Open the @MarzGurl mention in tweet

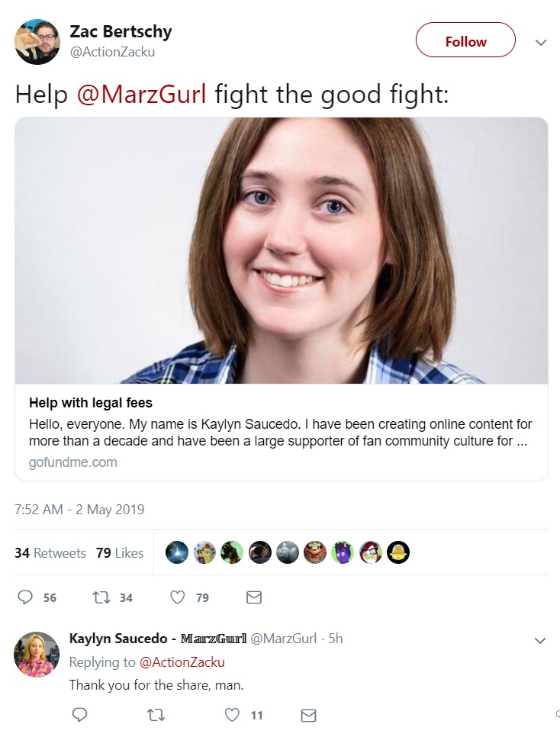[x=141, y=94]
